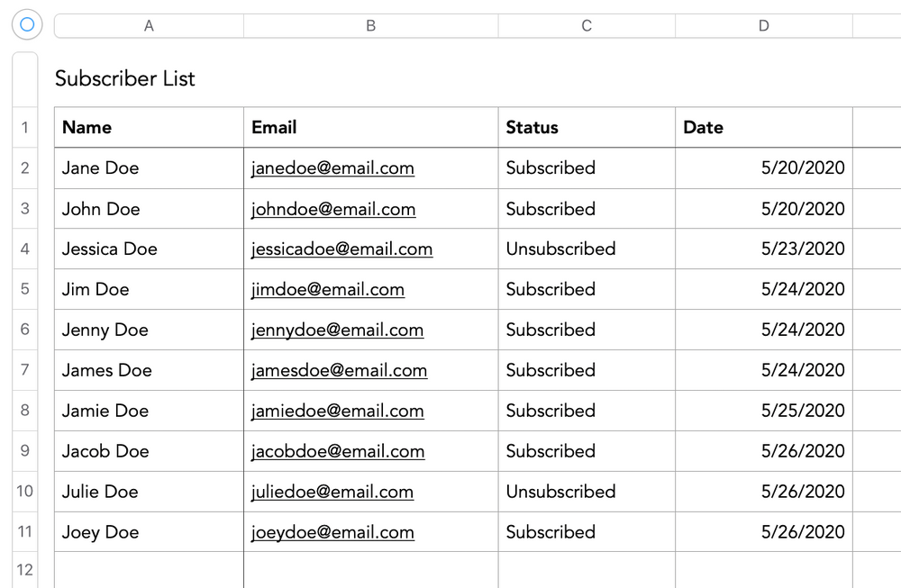Select column A header
This screenshot has width=901, height=588.
[x=149, y=26]
